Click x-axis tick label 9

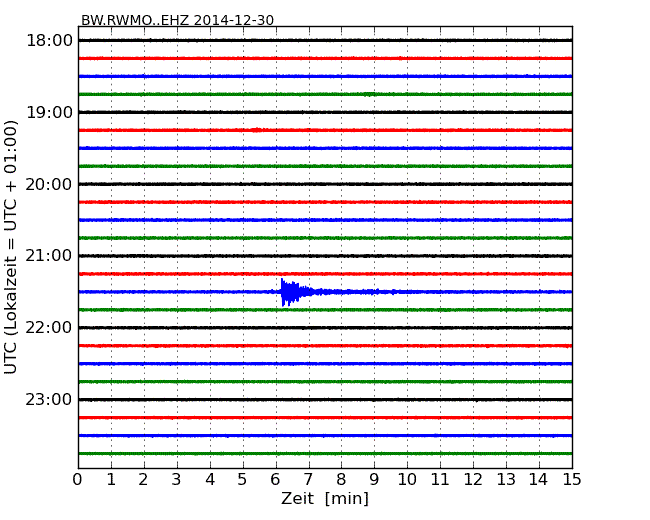(374, 479)
